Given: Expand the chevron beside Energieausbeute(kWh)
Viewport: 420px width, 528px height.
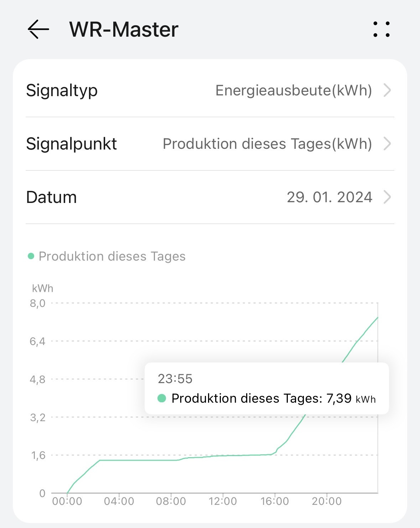Looking at the screenshot, I should 387,90.
